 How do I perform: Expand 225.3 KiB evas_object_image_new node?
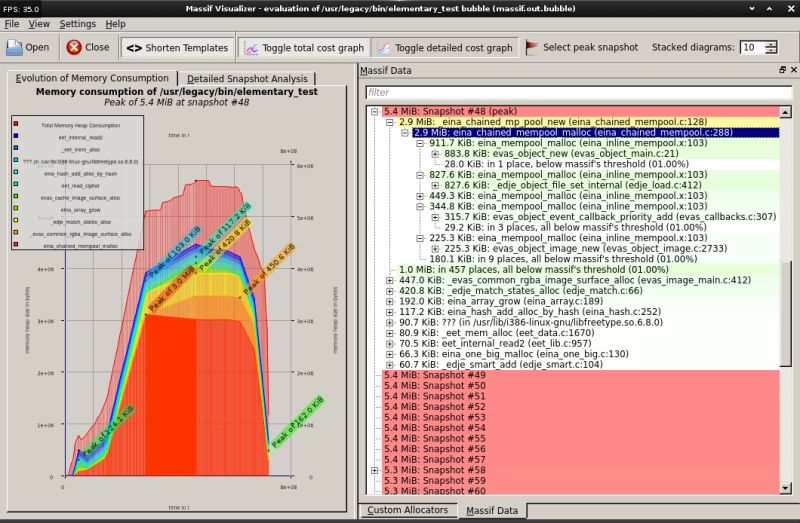(x=435, y=248)
